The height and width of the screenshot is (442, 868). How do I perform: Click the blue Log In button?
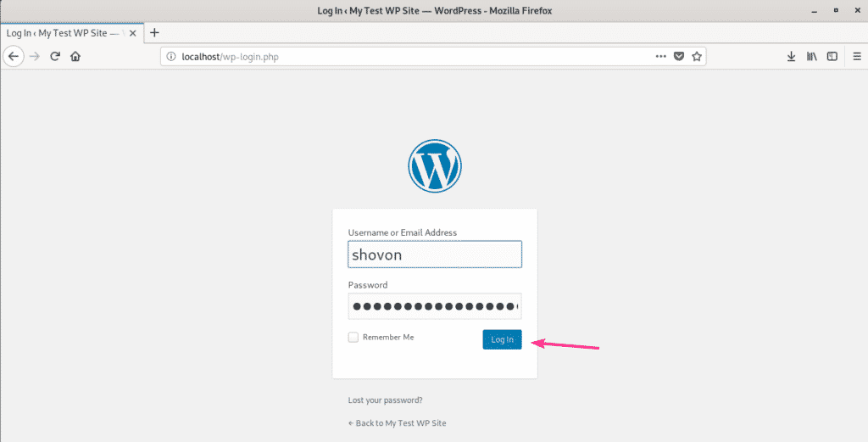[502, 339]
